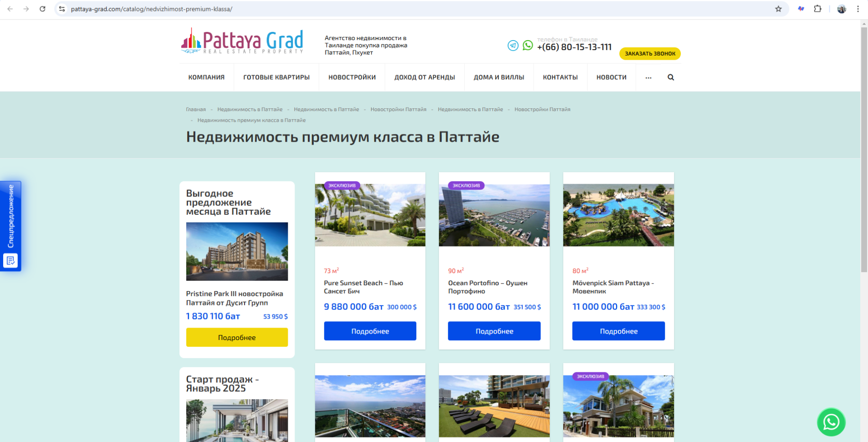The width and height of the screenshot is (868, 442).
Task: Reload the page in the browser
Action: [x=42, y=9]
